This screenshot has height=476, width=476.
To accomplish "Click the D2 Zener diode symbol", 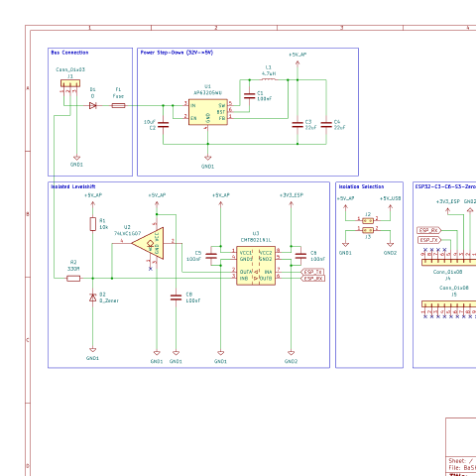I will (x=93, y=297).
